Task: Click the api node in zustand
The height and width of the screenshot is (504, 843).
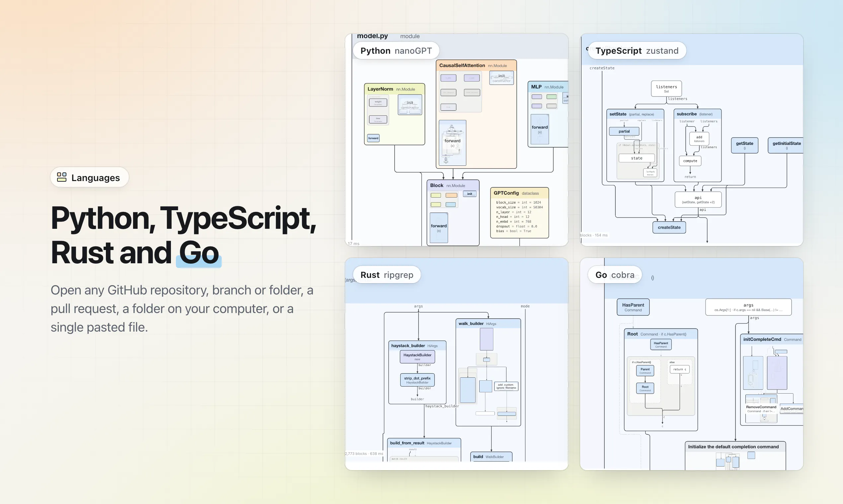Action: click(x=698, y=199)
